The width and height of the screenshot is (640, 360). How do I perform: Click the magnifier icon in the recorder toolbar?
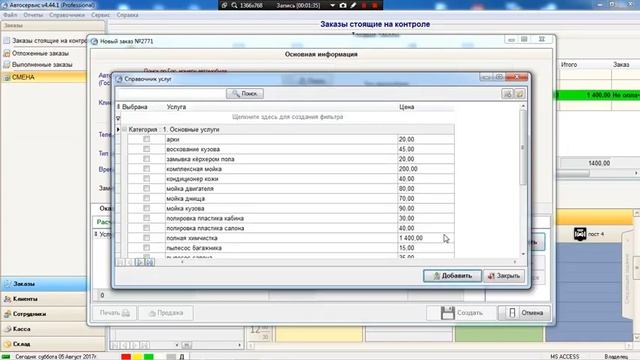click(234, 5)
